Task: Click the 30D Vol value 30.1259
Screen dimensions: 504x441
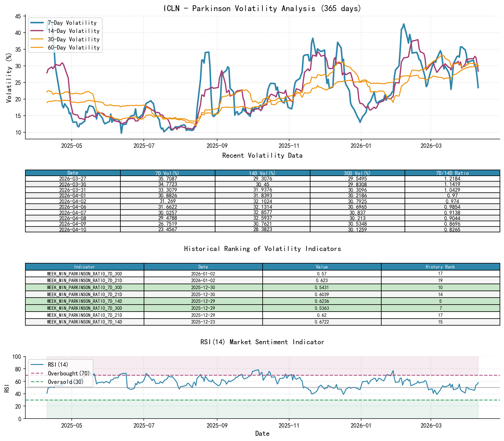Action: coord(357,229)
